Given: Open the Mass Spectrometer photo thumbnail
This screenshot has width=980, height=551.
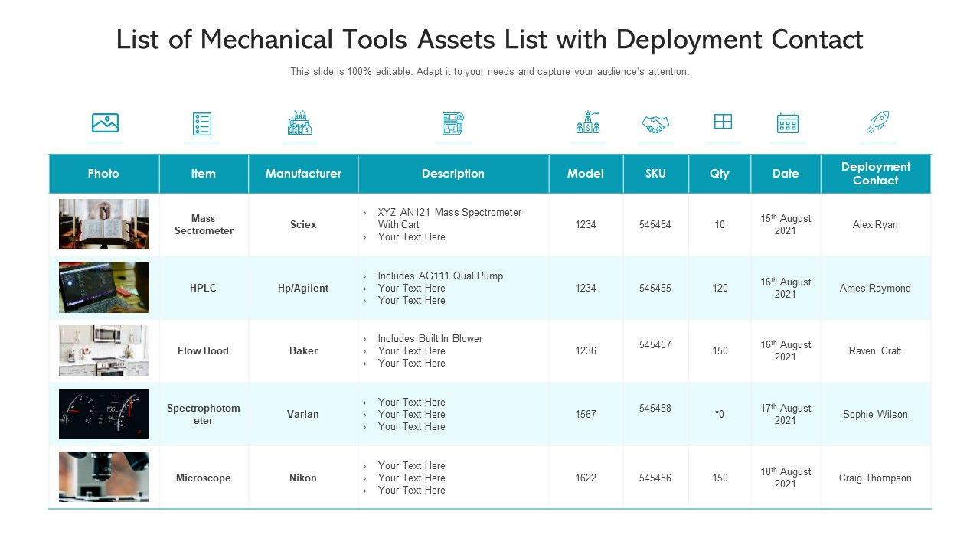Looking at the screenshot, I should [x=104, y=224].
